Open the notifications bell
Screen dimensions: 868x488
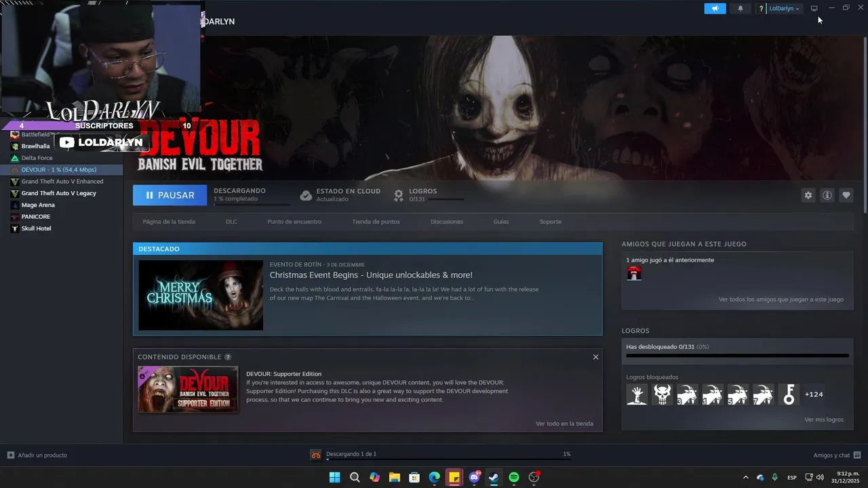pos(740,8)
